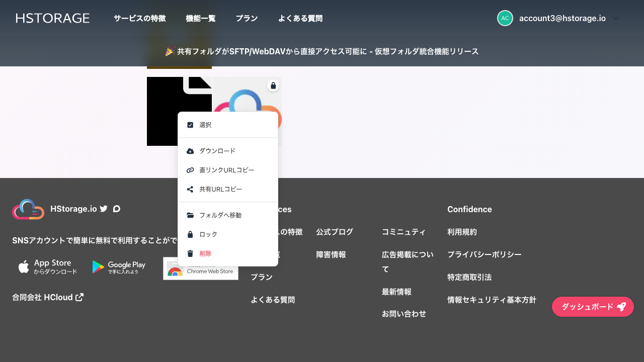Expand the account dropdown chevron

coord(616,18)
